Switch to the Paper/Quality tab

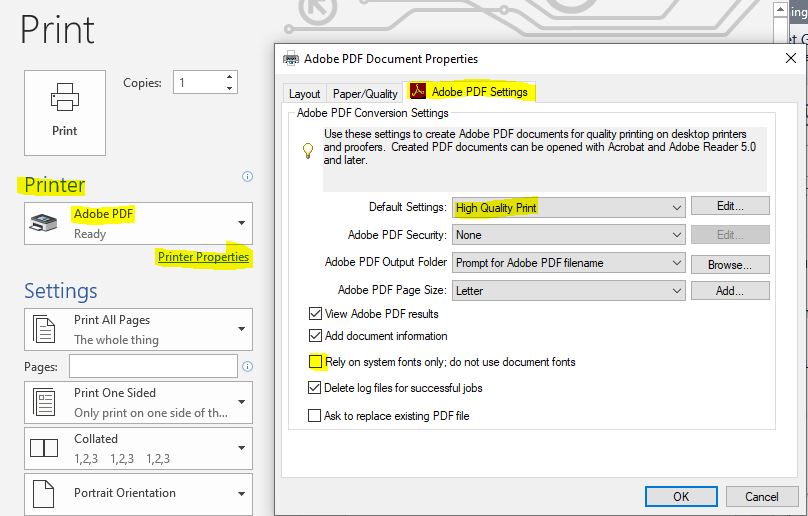365,94
